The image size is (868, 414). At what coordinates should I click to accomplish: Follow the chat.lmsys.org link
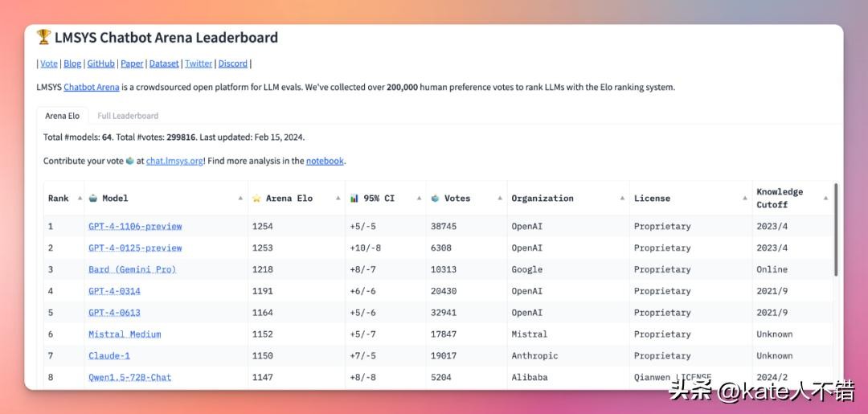174,161
